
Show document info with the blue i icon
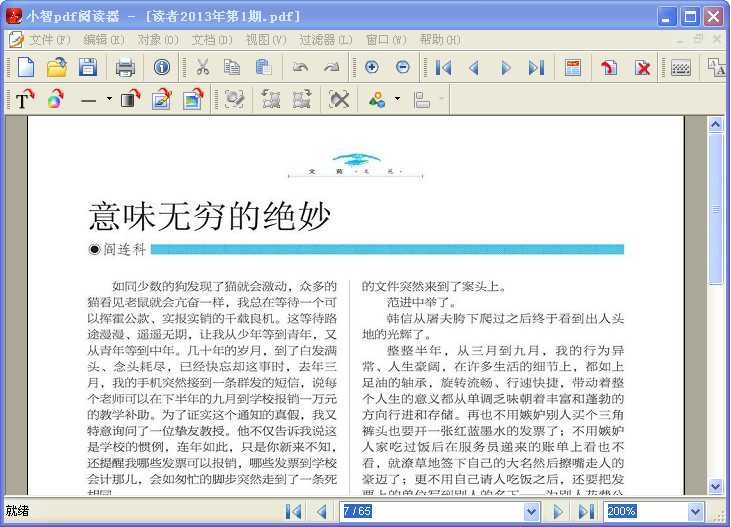pos(162,68)
